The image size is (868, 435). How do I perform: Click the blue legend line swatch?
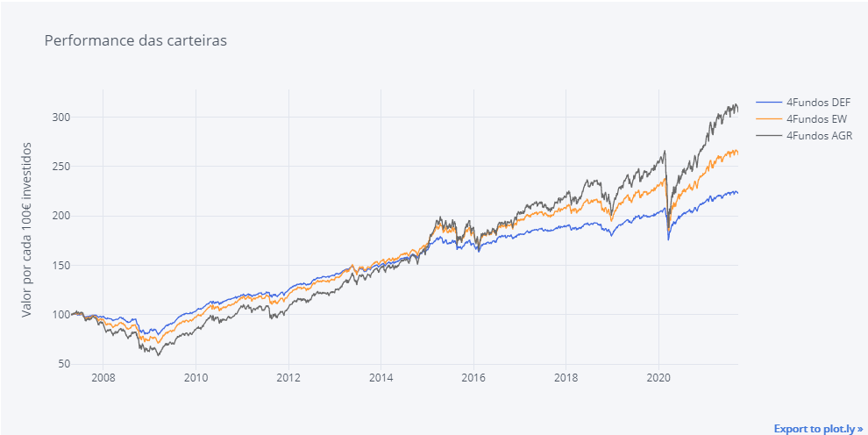coord(769,102)
